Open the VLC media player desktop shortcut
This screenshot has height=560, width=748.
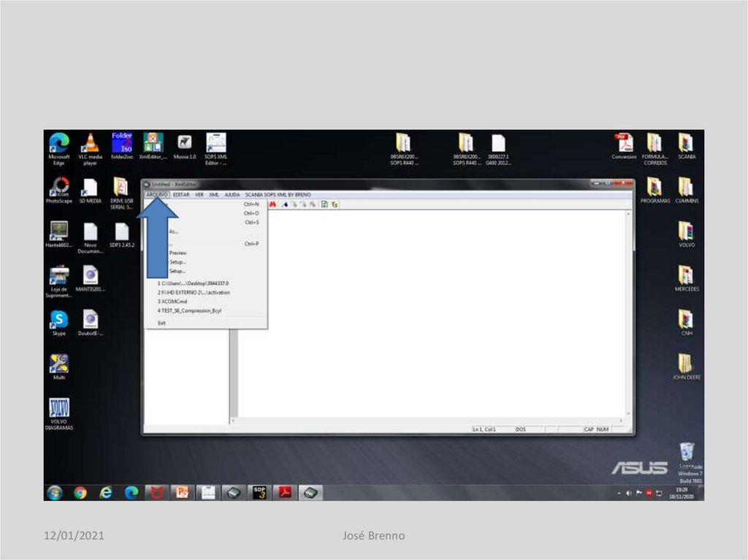(90, 146)
